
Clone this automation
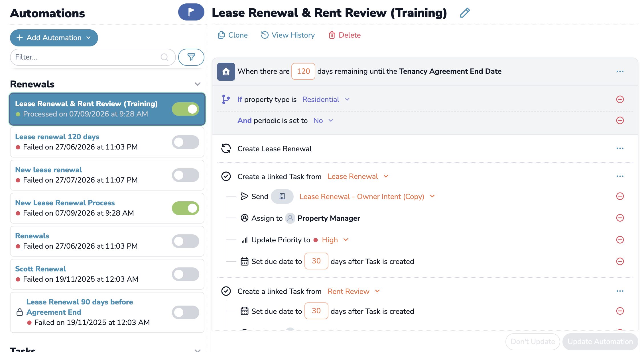coord(233,35)
